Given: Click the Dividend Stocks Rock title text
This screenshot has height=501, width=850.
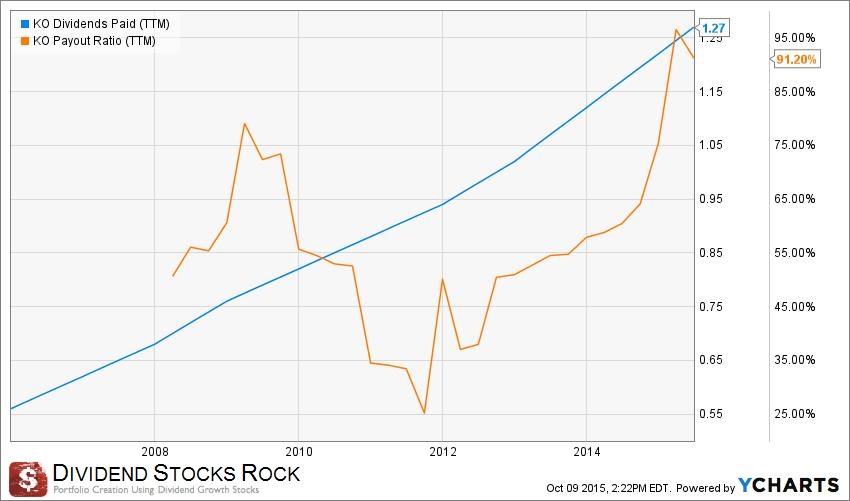Looking at the screenshot, I should (176, 472).
